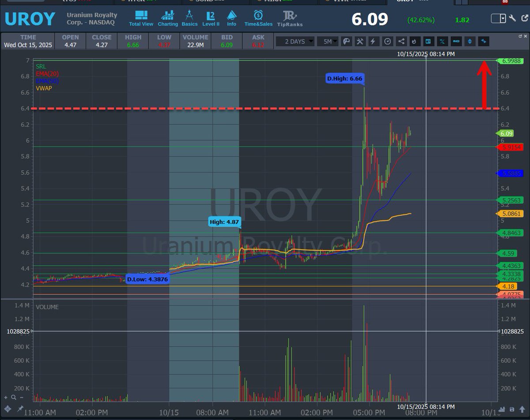Click the upload arrow icon at bottom right

(521, 410)
